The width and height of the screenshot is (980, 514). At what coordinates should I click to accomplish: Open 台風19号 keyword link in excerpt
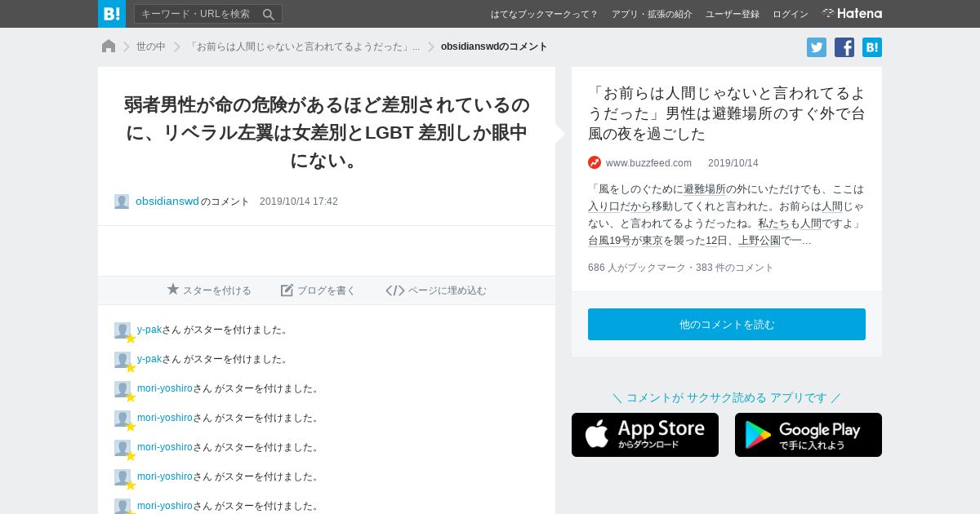(x=609, y=241)
